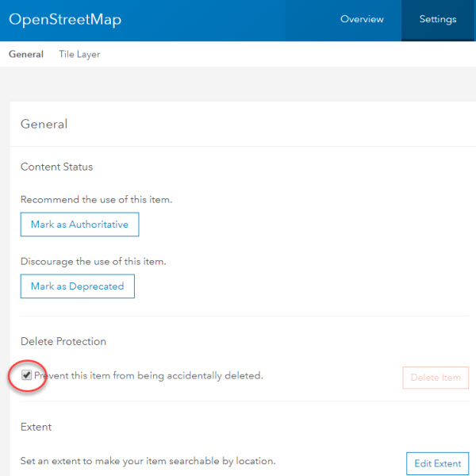This screenshot has height=476, width=476.
Task: Click Mark as Deprecated button
Action: pos(78,286)
